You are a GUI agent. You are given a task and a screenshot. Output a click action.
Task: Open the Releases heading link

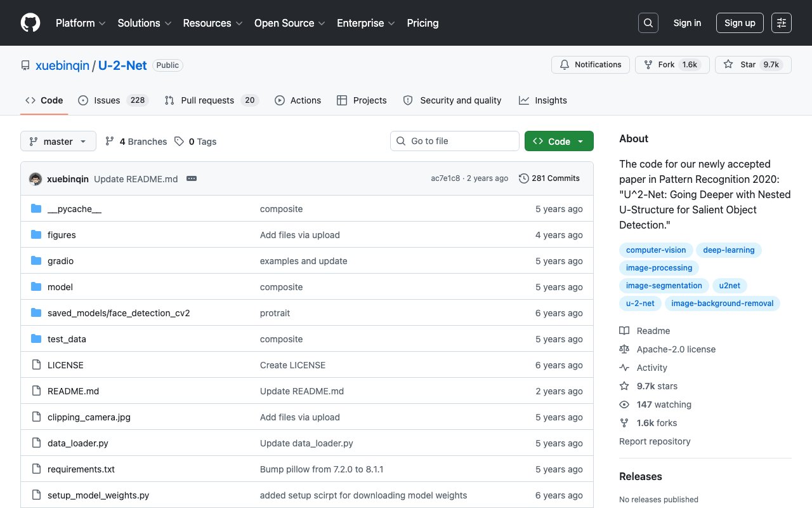(641, 476)
